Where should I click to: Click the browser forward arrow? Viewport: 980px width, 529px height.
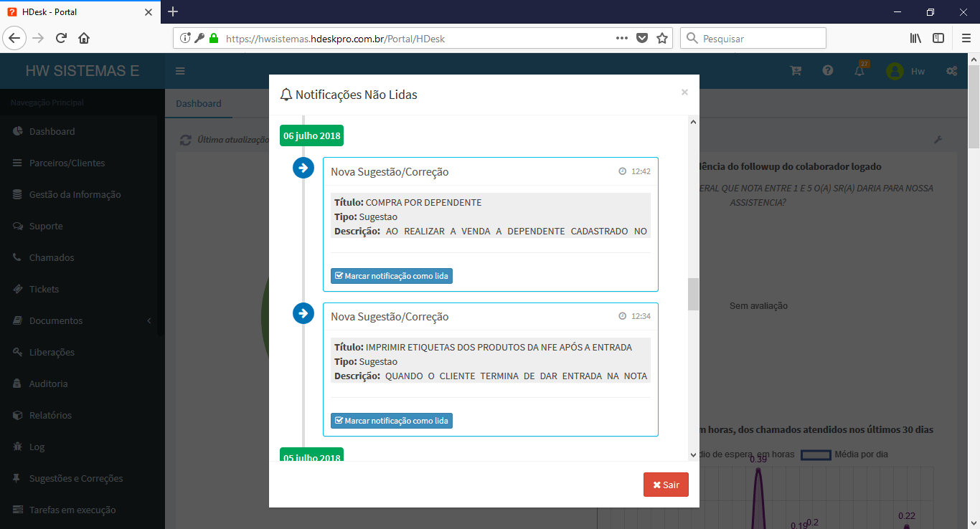point(38,38)
